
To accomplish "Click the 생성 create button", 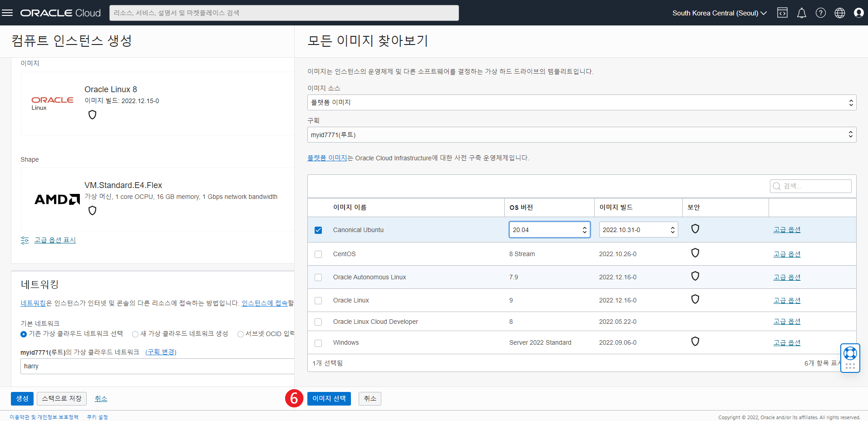I will tap(22, 399).
